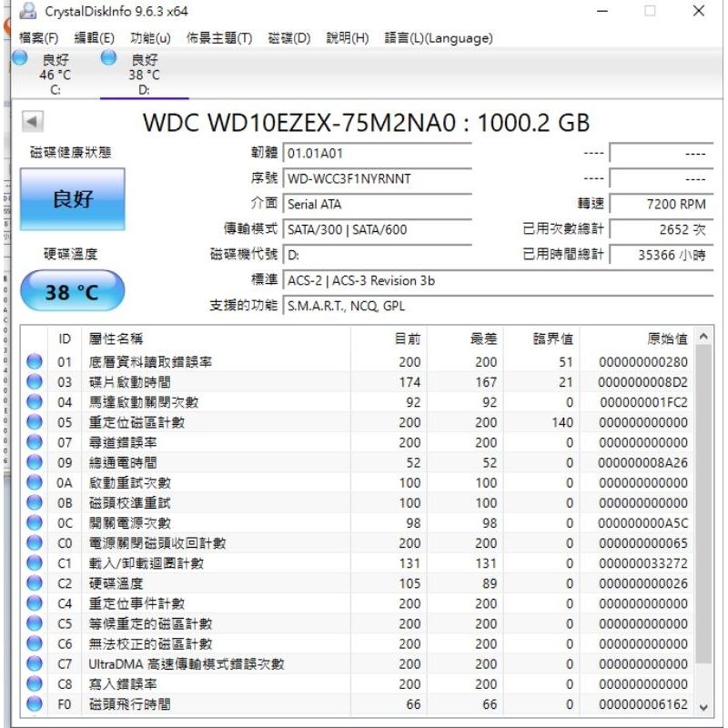Click the firmware field 01.01A01
The width and height of the screenshot is (728, 728).
coord(377,153)
